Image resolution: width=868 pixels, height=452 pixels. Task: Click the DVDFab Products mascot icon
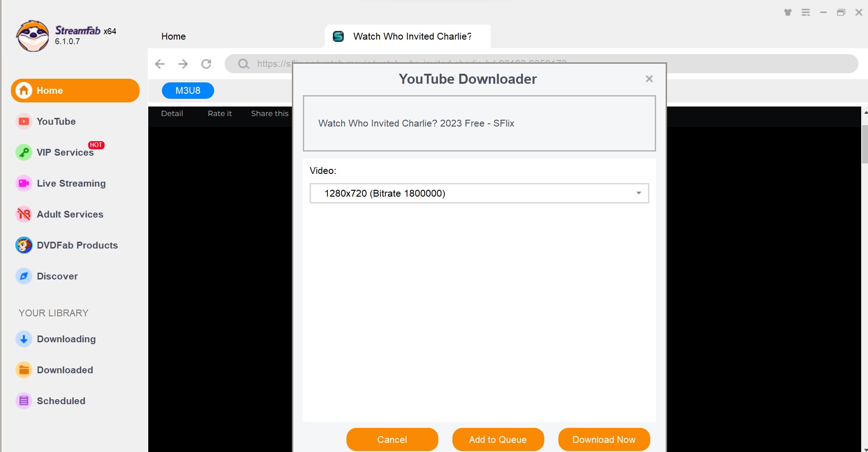tap(24, 245)
